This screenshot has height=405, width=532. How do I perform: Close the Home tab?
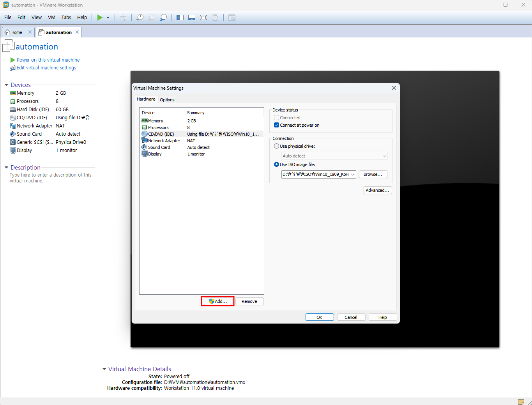(30, 32)
